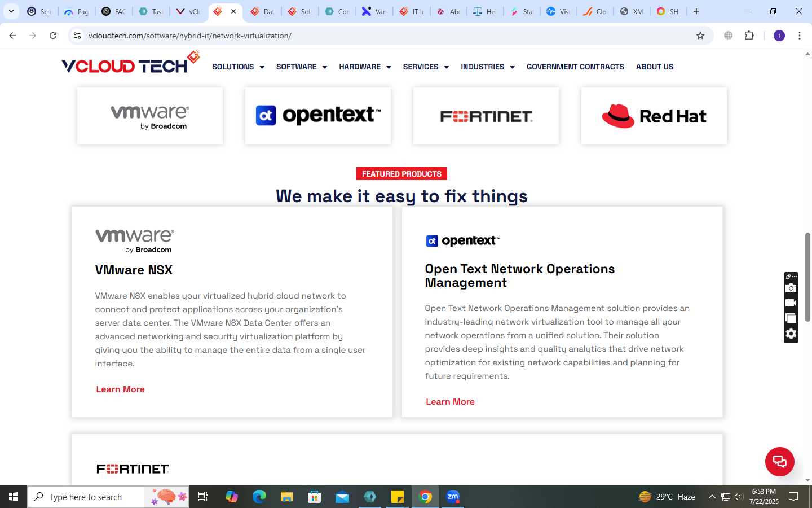This screenshot has height=508, width=812.
Task: Click Learn More under VMware NSX
Action: [120, 389]
